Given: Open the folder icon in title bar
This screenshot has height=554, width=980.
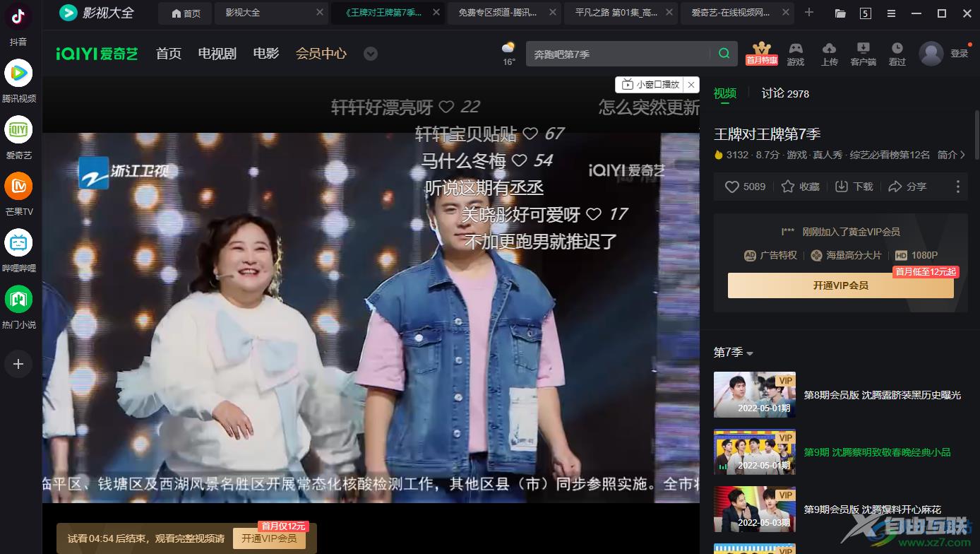Looking at the screenshot, I should click(x=840, y=13).
